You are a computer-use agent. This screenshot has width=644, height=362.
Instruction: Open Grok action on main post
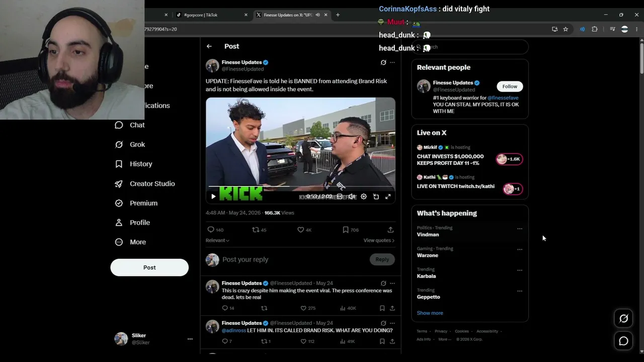pyautogui.click(x=383, y=62)
